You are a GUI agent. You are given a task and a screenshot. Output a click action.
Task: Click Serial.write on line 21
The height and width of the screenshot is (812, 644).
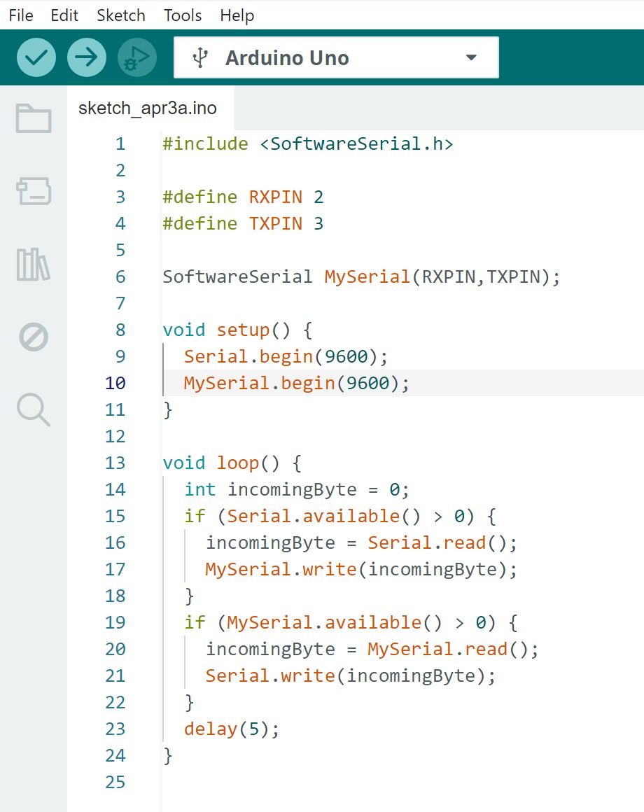(269, 675)
